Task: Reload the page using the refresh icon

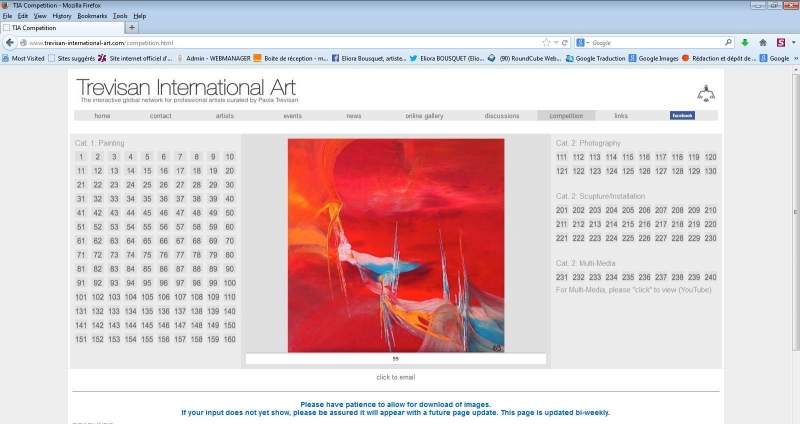Action: coord(566,43)
